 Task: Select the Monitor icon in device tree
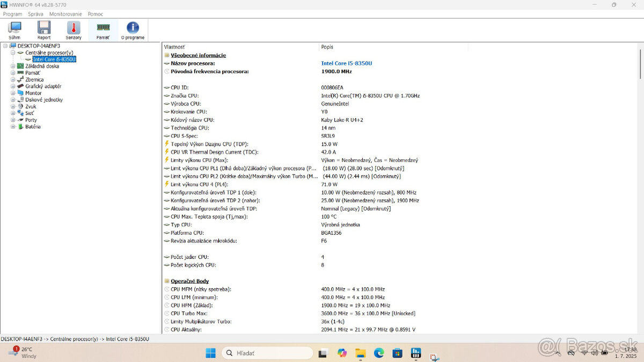click(20, 93)
